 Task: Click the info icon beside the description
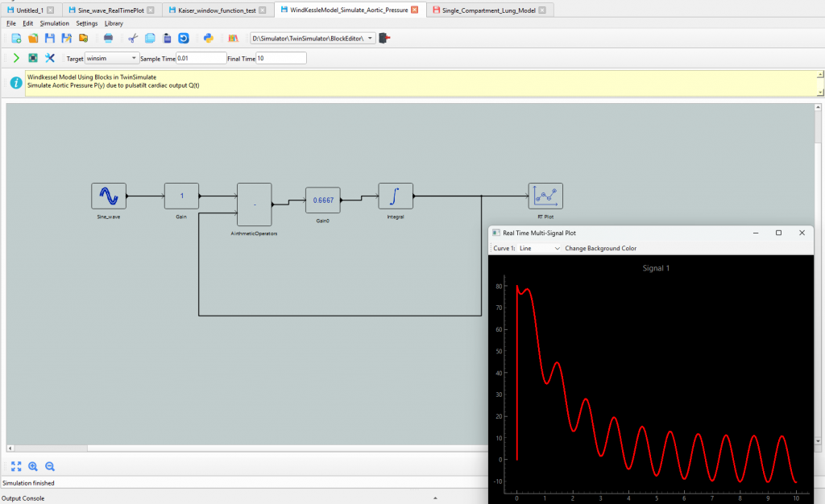point(16,82)
